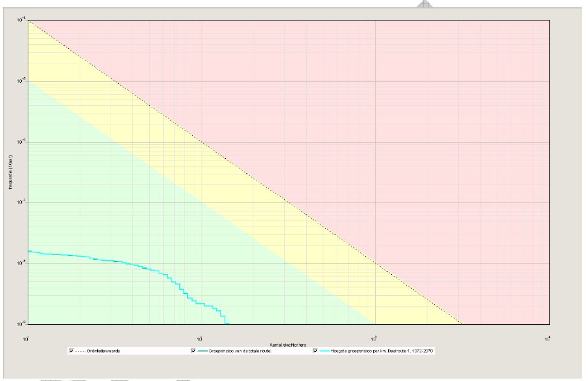Click the frequentie (1/jaar) axis title
Viewport: 588px width, 381px height.
click(11, 172)
